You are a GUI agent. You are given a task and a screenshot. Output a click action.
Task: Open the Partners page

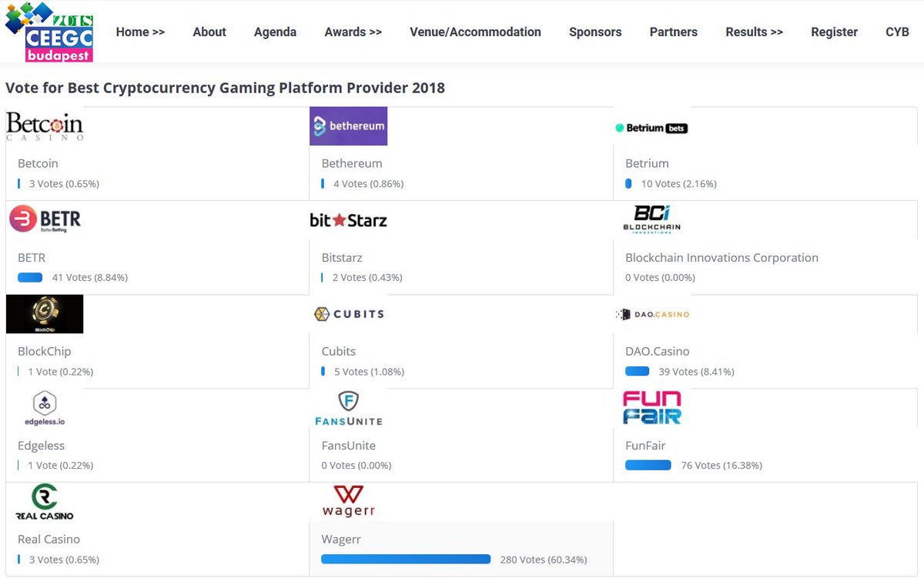click(x=674, y=32)
